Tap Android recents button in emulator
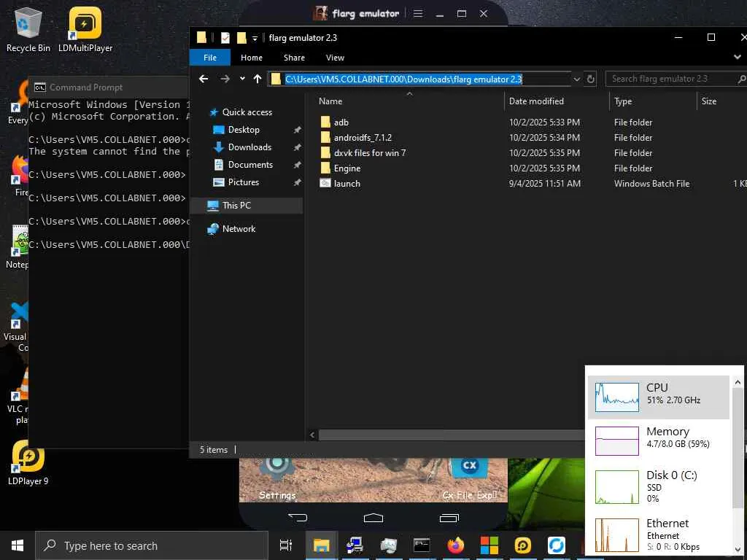 pyautogui.click(x=449, y=517)
